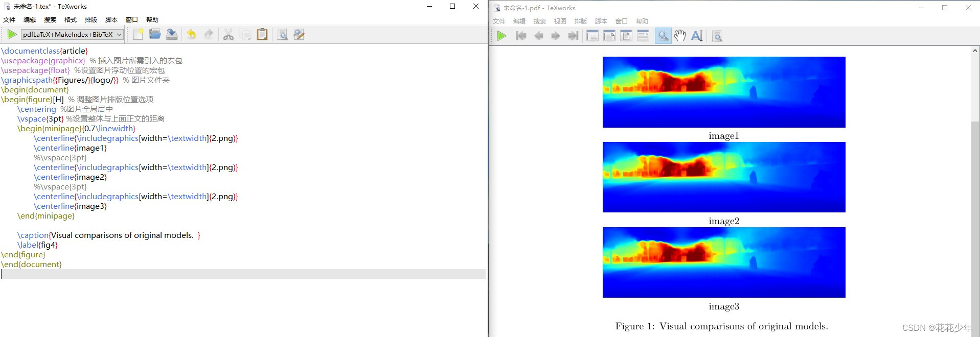980x337 pixels.
Task: Click the \usepackage{float} line
Action: coord(83,70)
